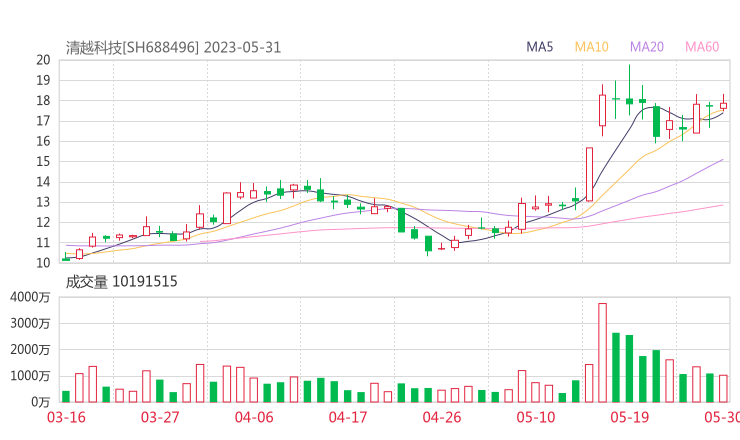
Task: Click the first green candlestick above 03-16
Action: (x=66, y=258)
